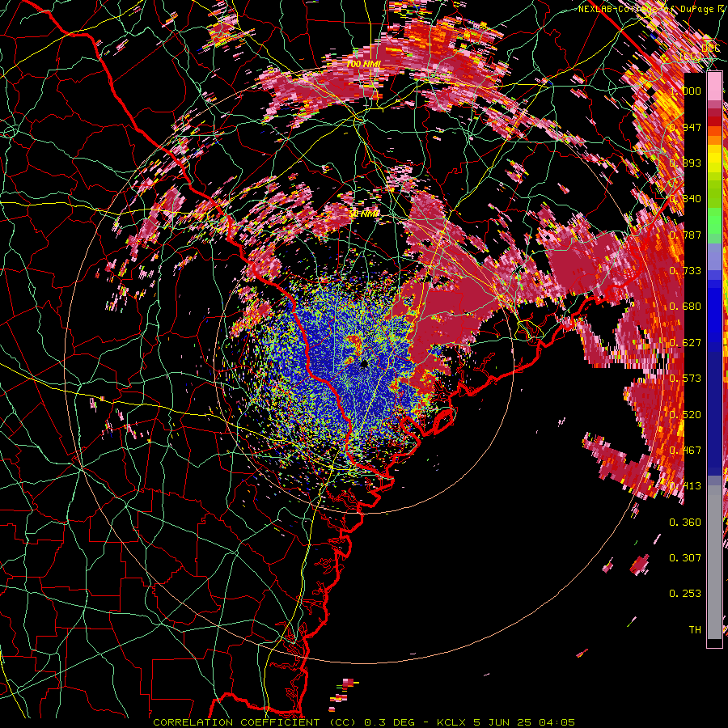Click the "0.467" legend value
728x728 pixels.
pyautogui.click(x=686, y=451)
